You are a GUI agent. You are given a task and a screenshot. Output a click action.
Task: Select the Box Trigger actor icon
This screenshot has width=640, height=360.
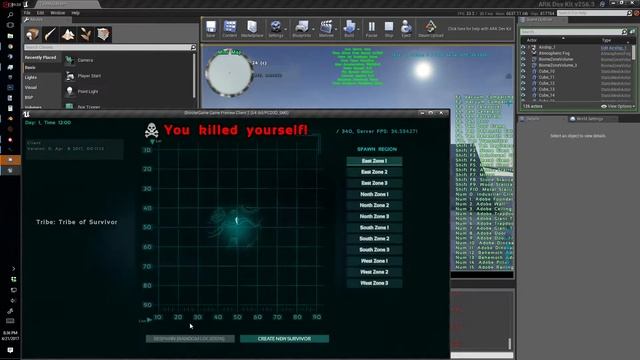(x=70, y=107)
